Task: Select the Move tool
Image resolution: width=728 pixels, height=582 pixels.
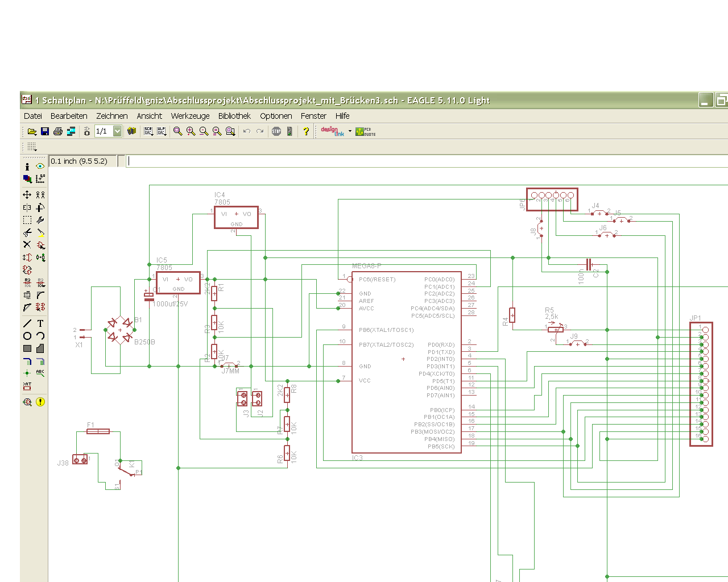Action: click(x=27, y=194)
